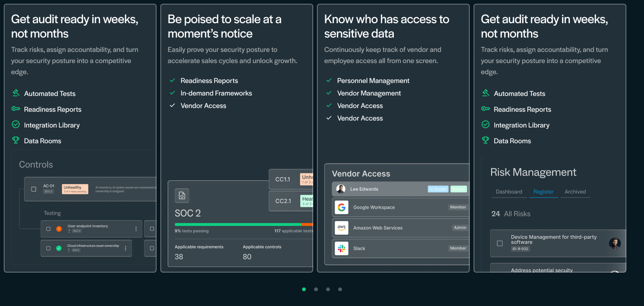Image resolution: width=644 pixels, height=306 pixels.
Task: Click the Unhealthy status badge on AC-01
Action: pyautogui.click(x=75, y=189)
